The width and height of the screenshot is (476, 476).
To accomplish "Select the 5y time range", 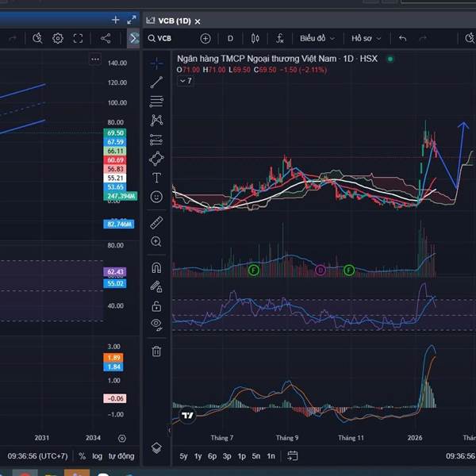I will click(x=183, y=456).
